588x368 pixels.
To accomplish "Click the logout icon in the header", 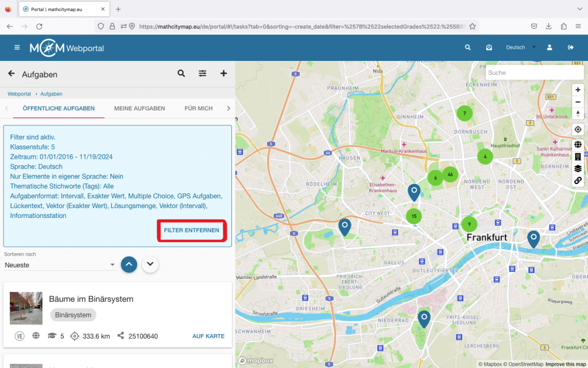I will [571, 48].
